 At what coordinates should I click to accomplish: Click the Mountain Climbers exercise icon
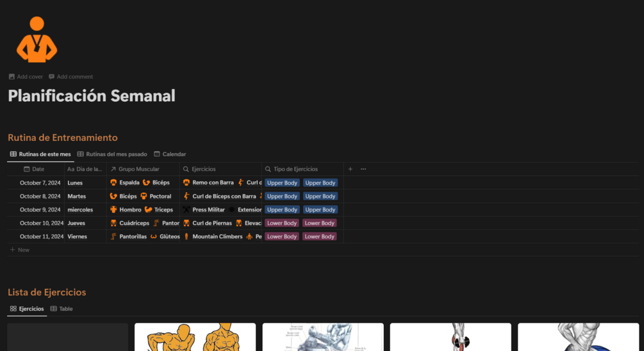186,236
